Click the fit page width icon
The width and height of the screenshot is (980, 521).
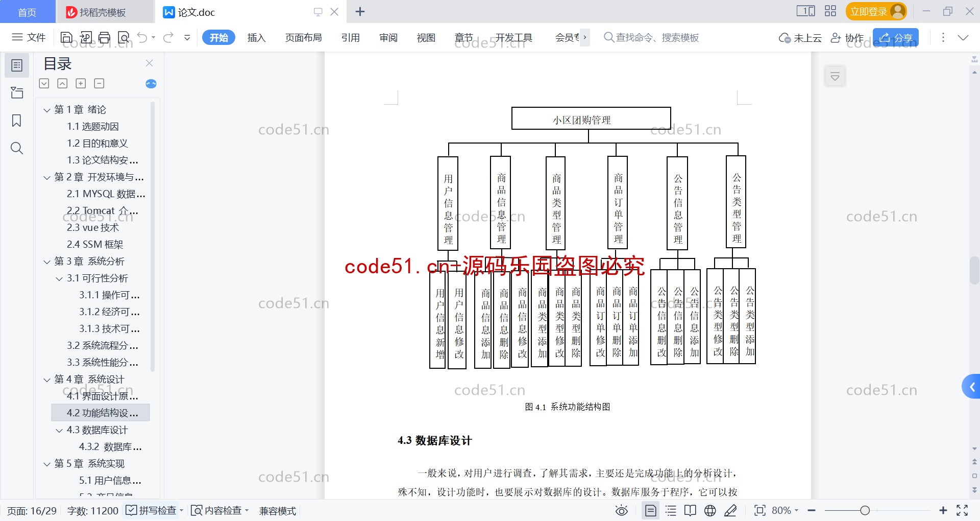coord(760,510)
